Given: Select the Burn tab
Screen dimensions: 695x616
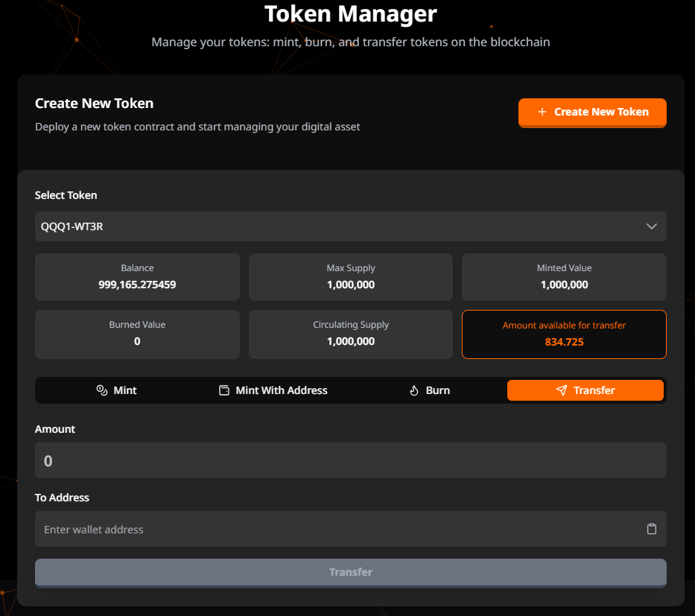Looking at the screenshot, I should (x=437, y=390).
